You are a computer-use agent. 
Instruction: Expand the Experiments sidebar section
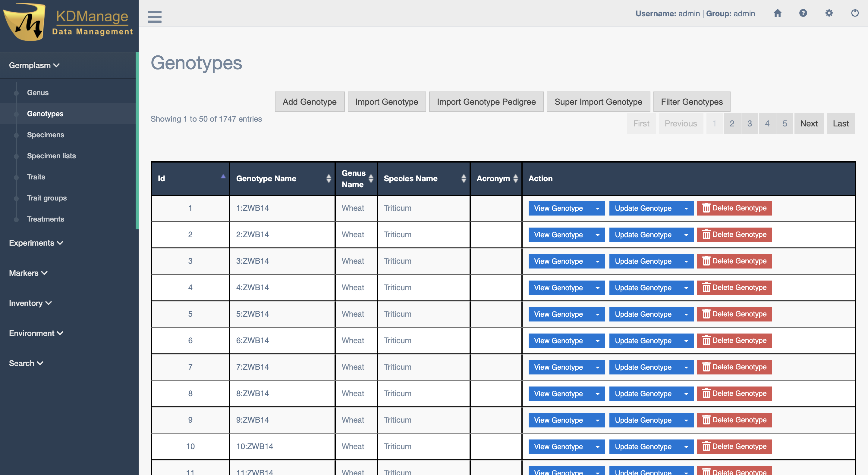[36, 243]
